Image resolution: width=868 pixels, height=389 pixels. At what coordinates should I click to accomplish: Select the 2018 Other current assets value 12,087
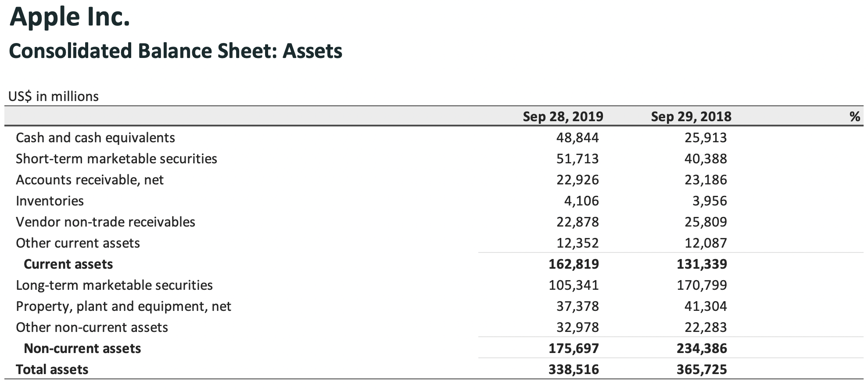pos(705,243)
